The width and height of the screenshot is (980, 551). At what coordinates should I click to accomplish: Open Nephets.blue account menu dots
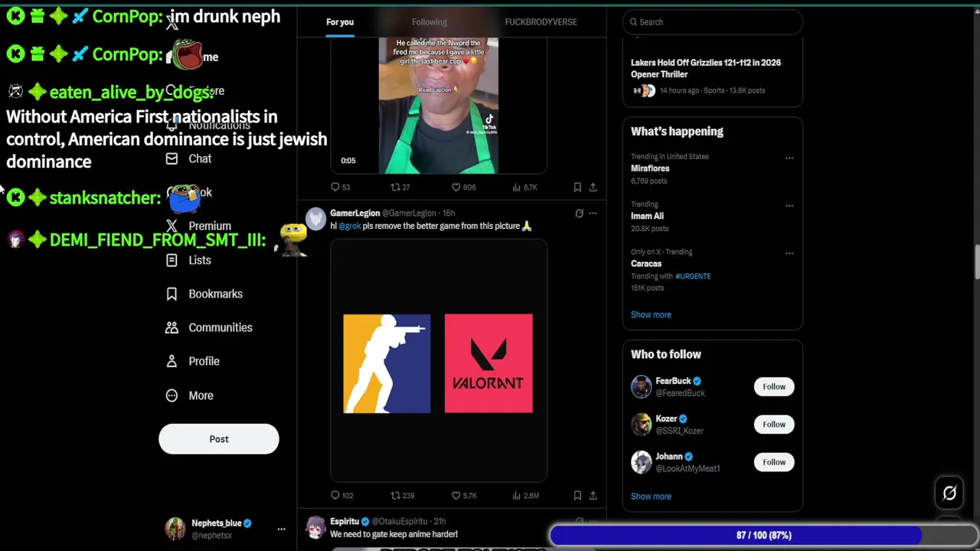tap(281, 529)
